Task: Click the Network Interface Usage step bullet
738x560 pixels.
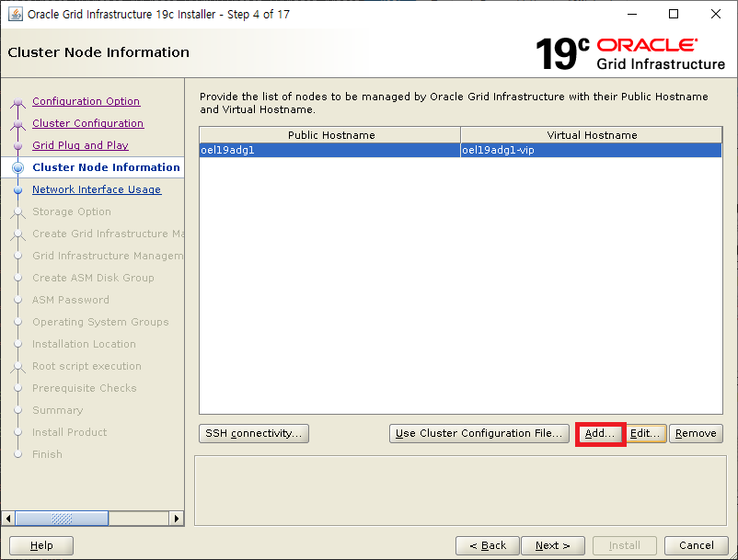Action: click(x=17, y=190)
